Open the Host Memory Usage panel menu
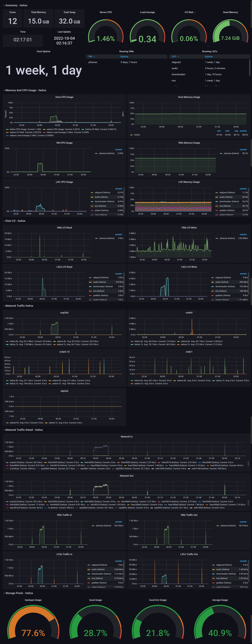The image size is (252, 644). pos(189,97)
